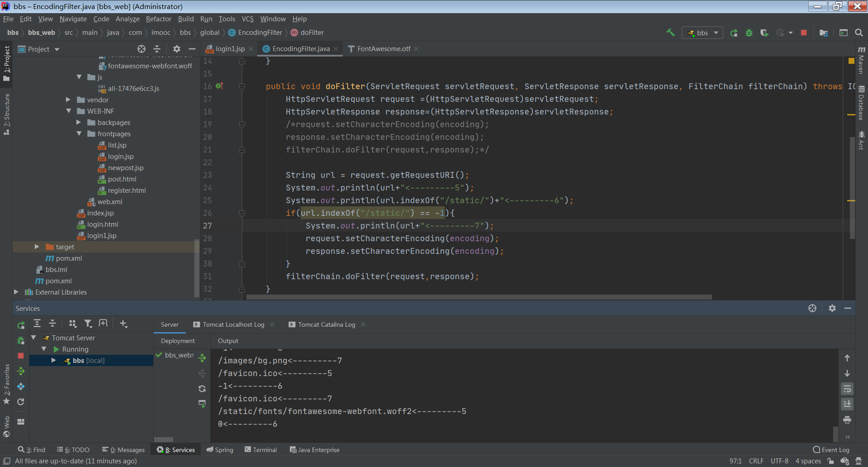Click UTF-8 encoding in status bar

point(779,461)
